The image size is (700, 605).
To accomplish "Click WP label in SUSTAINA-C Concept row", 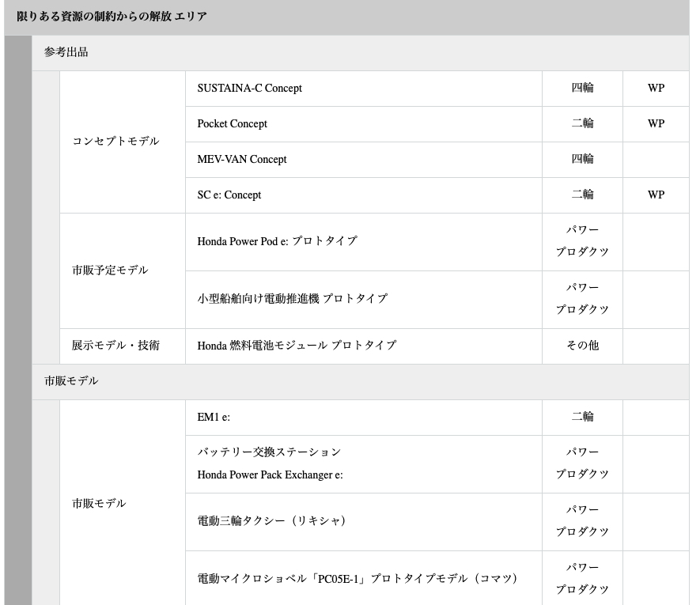I will 655,89.
